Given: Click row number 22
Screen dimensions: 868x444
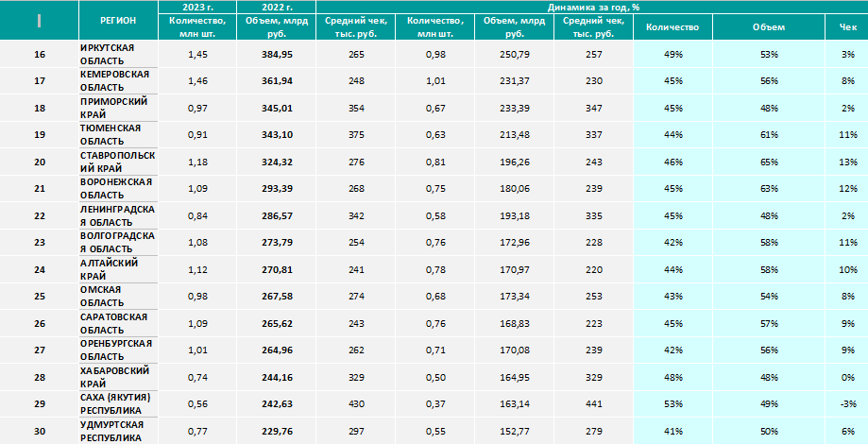Looking at the screenshot, I should pyautogui.click(x=40, y=215).
